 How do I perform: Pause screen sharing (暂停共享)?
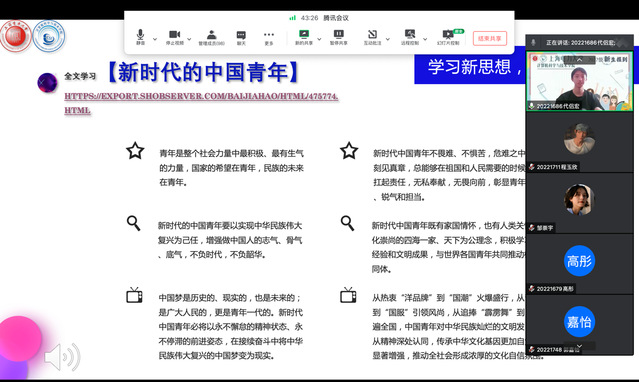[x=339, y=37]
